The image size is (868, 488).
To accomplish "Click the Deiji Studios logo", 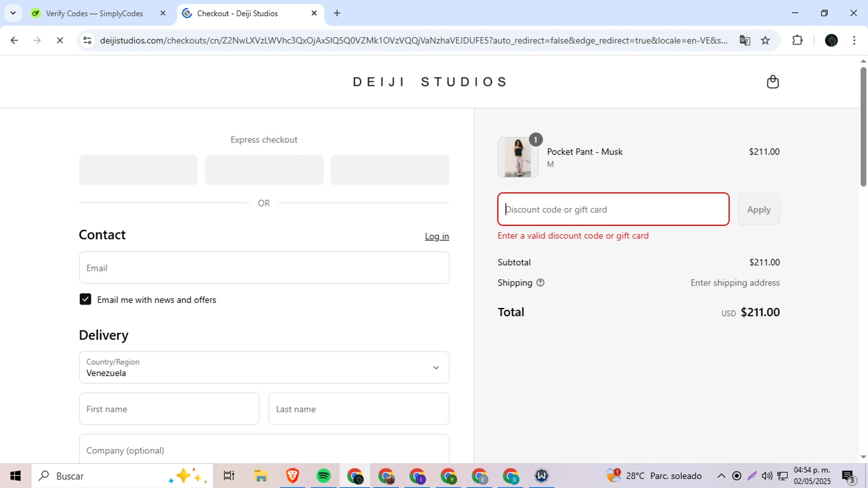I will click(431, 82).
